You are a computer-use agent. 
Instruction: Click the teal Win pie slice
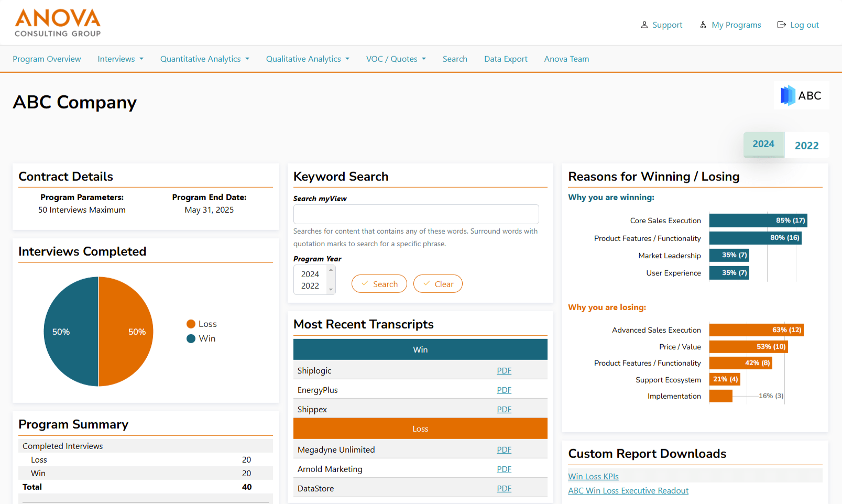pyautogui.click(x=71, y=332)
